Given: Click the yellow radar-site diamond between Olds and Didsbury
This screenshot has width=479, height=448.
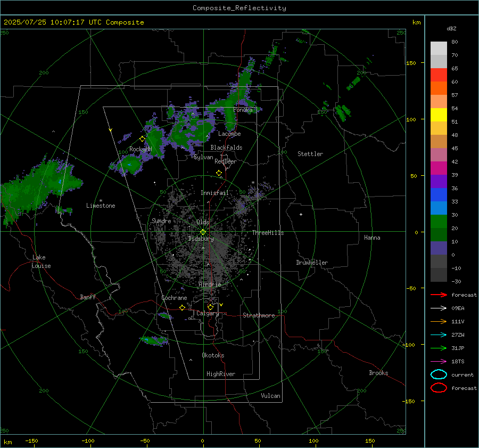Looking at the screenshot, I should click(203, 232).
